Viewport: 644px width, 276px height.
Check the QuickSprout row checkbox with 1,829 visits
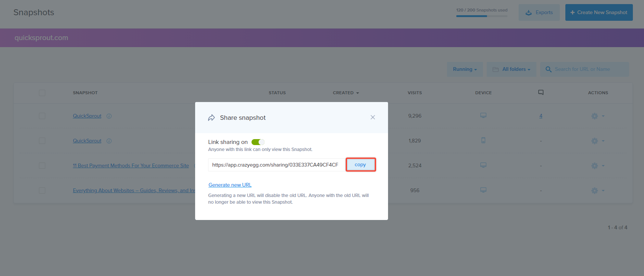(42, 141)
